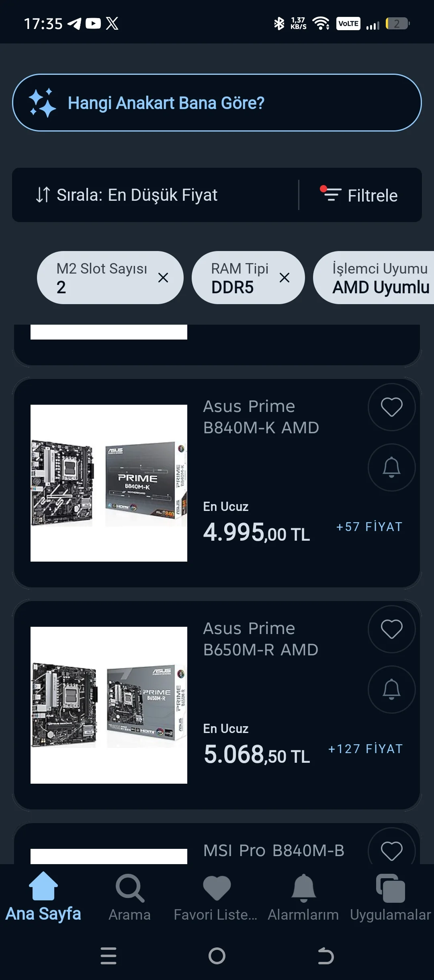Add MSI Pro B840M-B to favorites

(x=391, y=850)
